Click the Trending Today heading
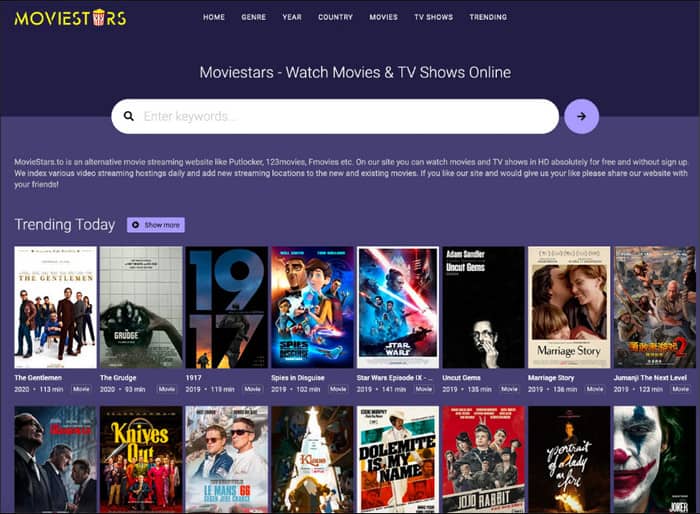Viewport: 700px width, 514px height. coord(65,225)
